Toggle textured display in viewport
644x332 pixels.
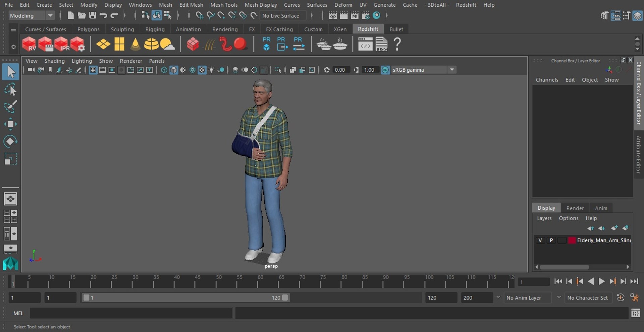202,70
